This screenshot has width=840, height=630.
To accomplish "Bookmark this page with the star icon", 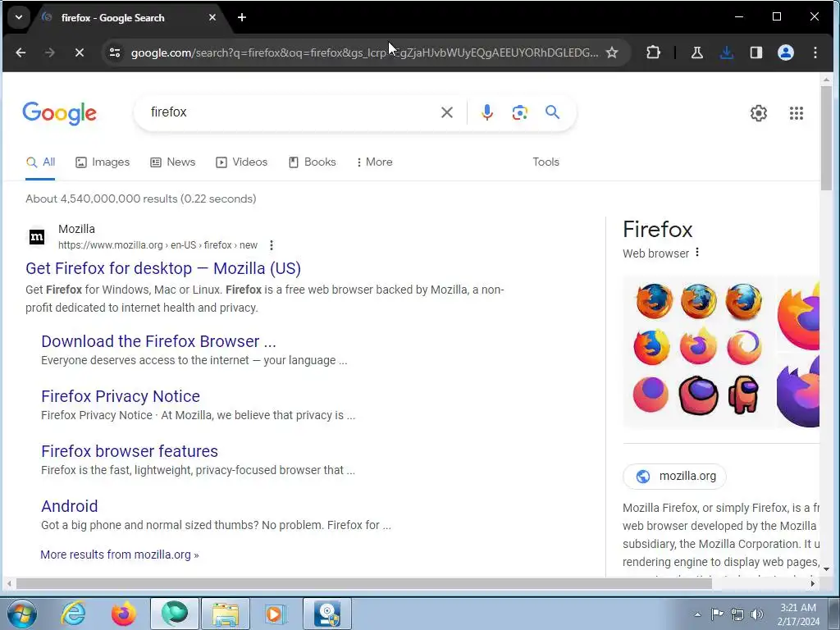I will click(x=612, y=52).
